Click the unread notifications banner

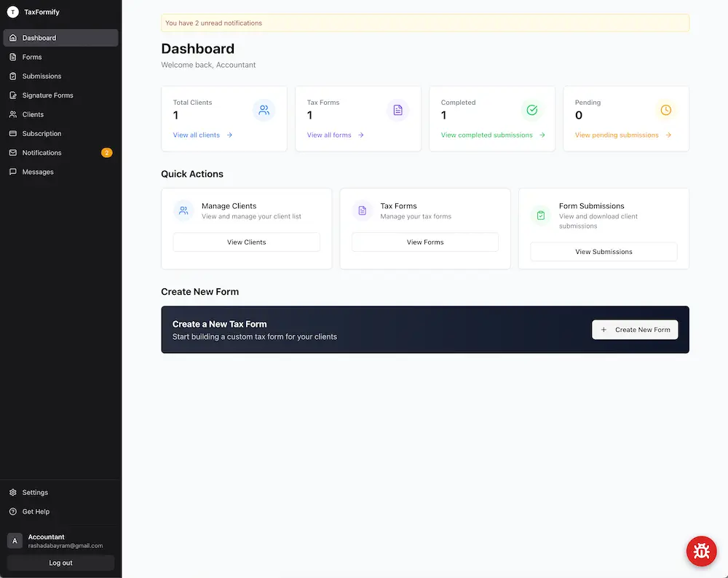click(425, 23)
